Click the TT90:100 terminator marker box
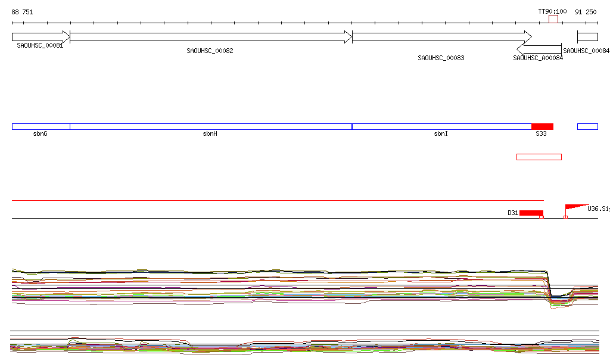The width and height of the screenshot is (610, 364). pos(553,19)
